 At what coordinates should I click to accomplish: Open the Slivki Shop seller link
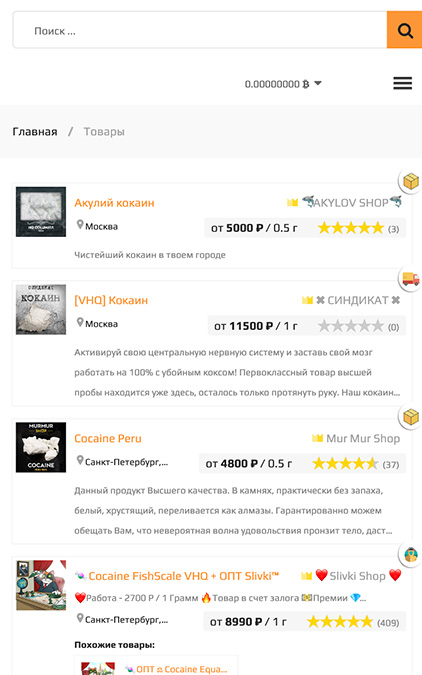click(357, 576)
